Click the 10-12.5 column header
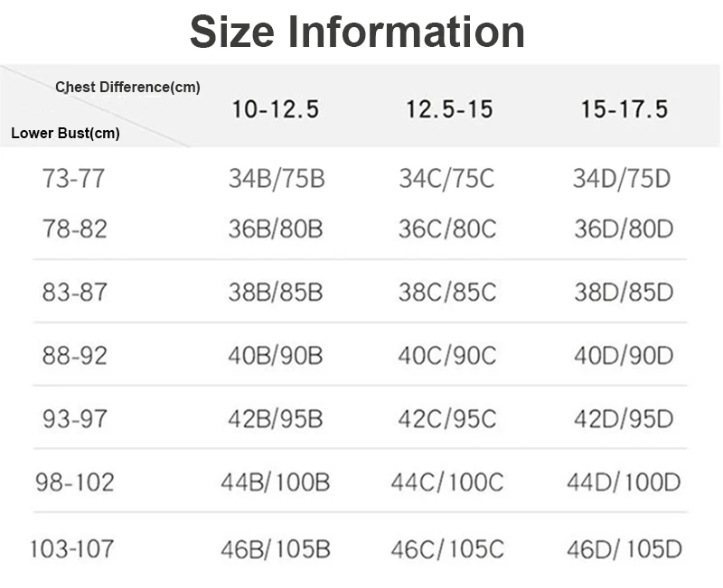Viewport: 723px width, 588px height. [x=276, y=109]
